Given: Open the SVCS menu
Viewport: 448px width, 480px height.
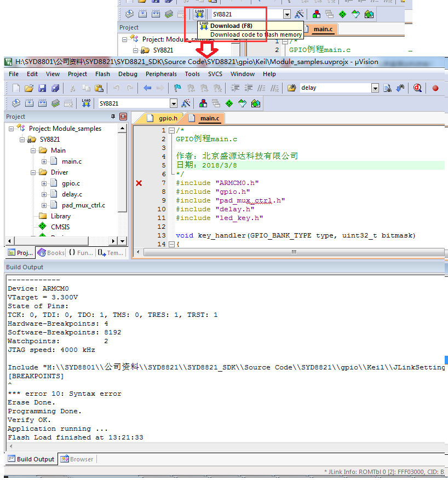Looking at the screenshot, I should (215, 74).
